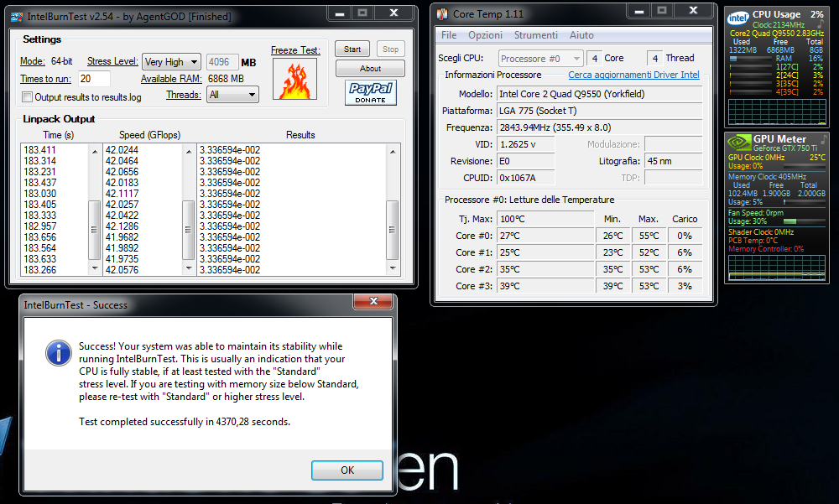This screenshot has width=839, height=504.
Task: Open the Aiuto menu in Core Temp
Action: click(581, 34)
